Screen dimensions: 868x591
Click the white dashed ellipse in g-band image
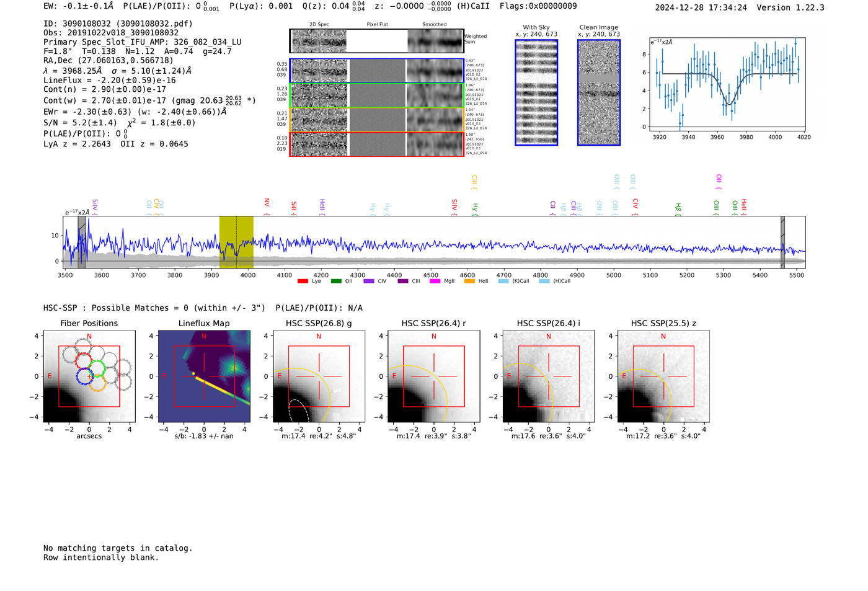(x=299, y=409)
